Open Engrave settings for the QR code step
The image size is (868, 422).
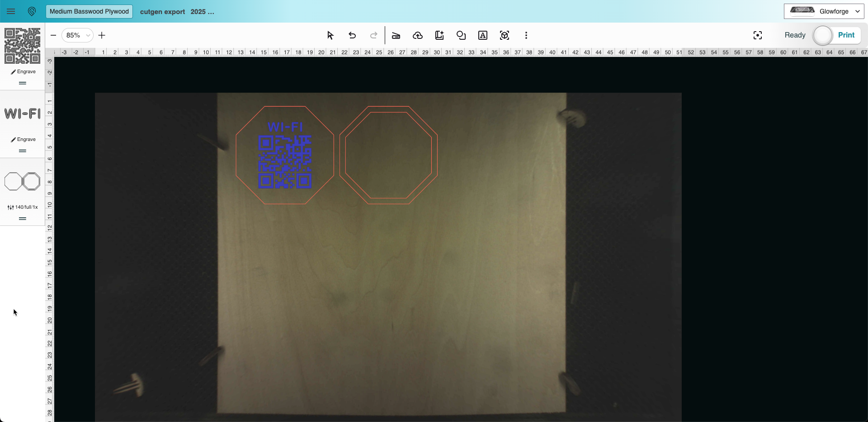tap(23, 71)
